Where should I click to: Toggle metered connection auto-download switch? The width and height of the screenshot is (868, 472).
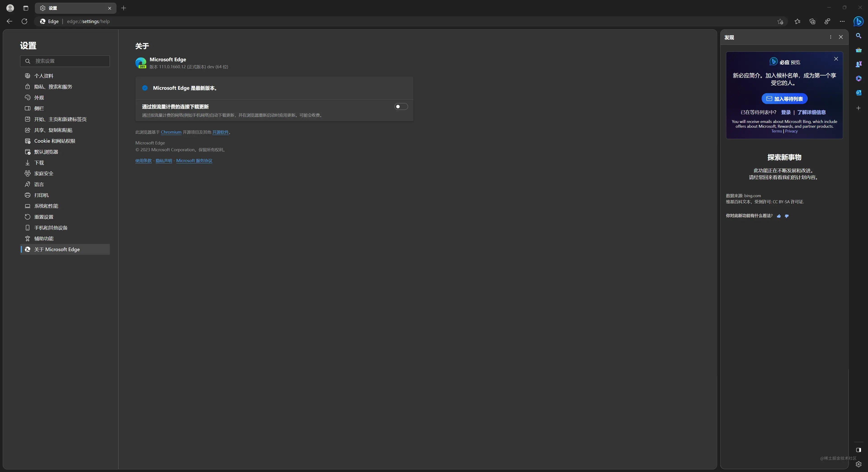point(401,106)
